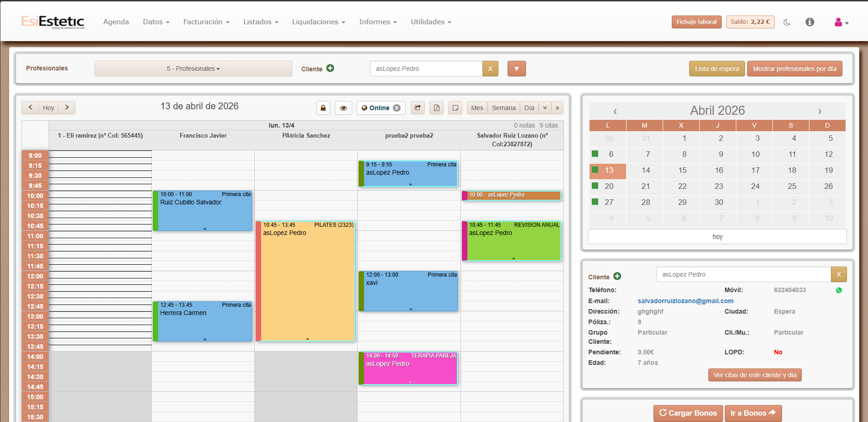
Task: Click the Hoy button in agenda toolbar
Action: 48,108
